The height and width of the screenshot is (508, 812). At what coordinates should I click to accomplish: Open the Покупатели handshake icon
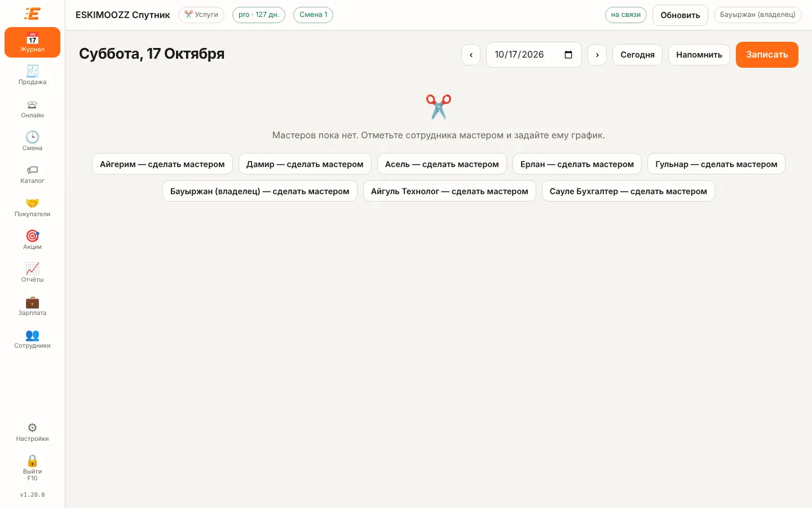click(32, 207)
